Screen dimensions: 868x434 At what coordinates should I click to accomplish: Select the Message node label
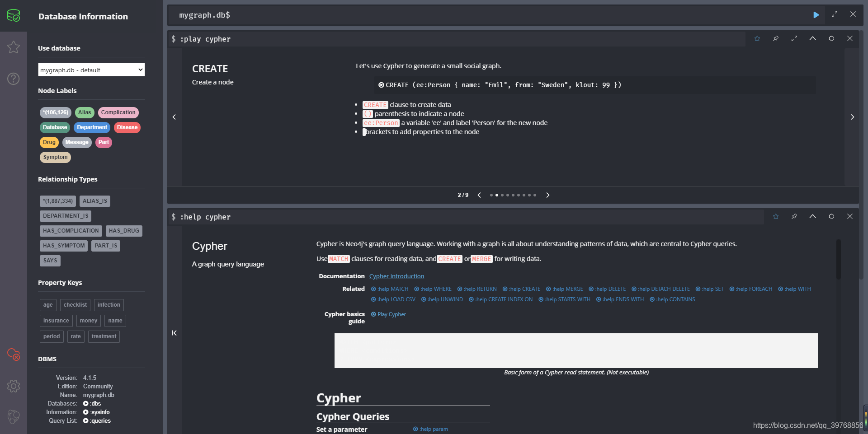[77, 142]
